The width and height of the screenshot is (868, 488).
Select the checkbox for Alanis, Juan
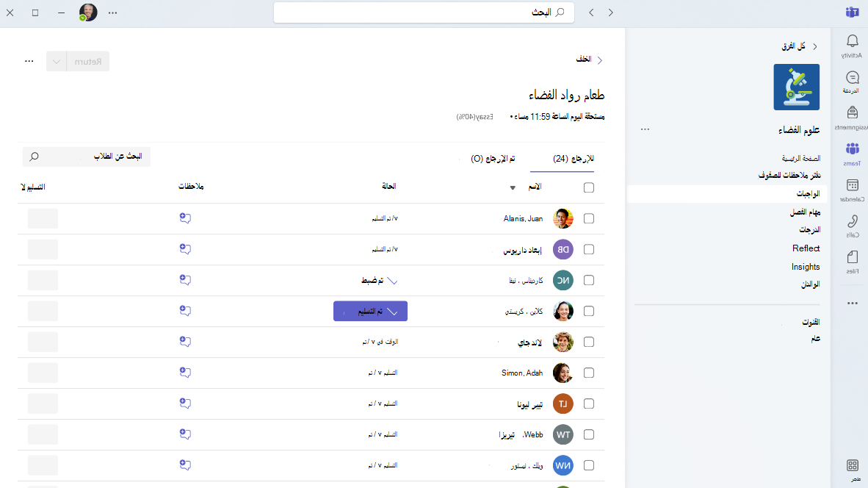(x=589, y=219)
